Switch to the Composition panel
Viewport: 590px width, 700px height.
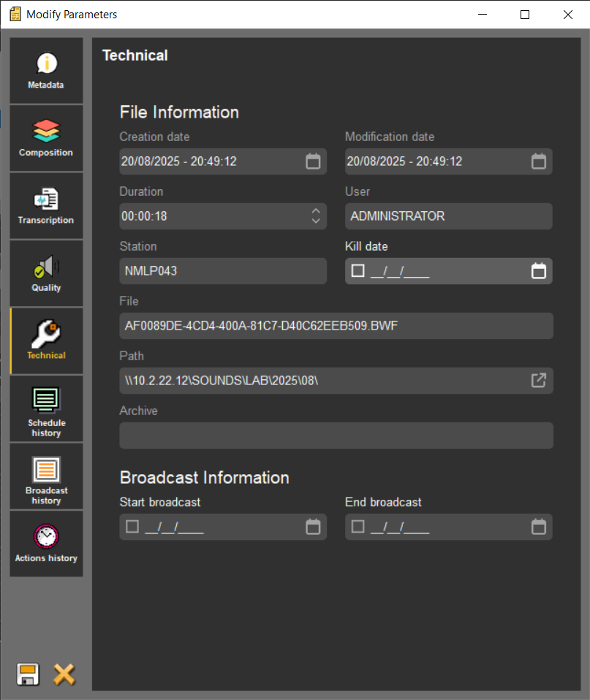click(46, 138)
